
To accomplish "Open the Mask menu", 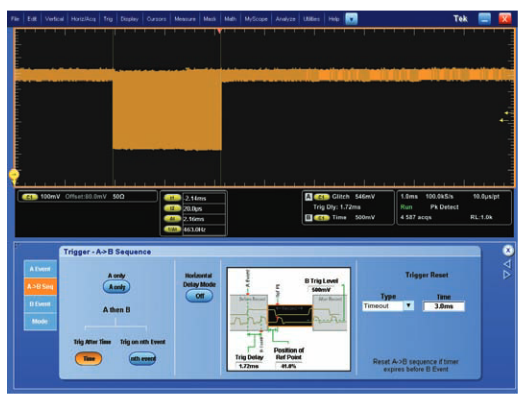I will coord(210,19).
